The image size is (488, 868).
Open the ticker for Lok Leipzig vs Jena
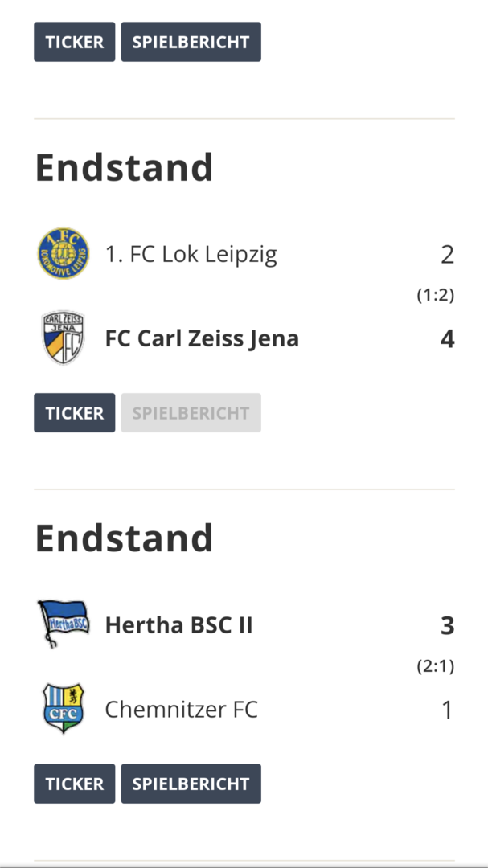click(x=75, y=413)
